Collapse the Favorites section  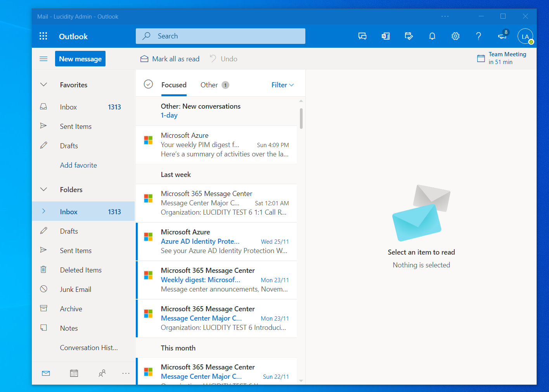tap(43, 85)
